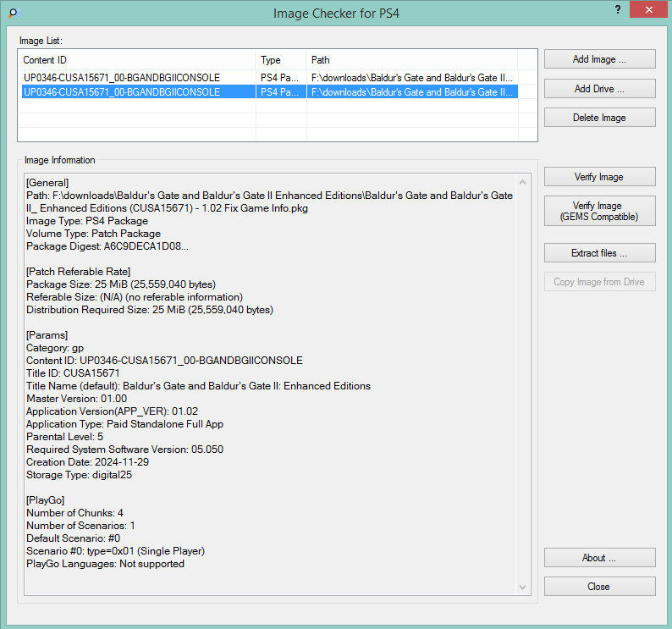Click the 'Parental Level: 5' line
This screenshot has width=672, height=629.
64,437
